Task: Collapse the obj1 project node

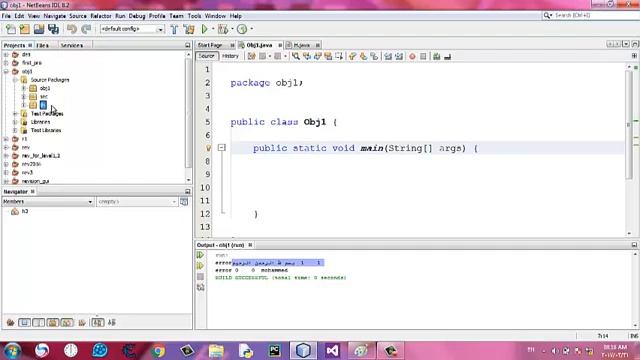Action: pos(6,71)
